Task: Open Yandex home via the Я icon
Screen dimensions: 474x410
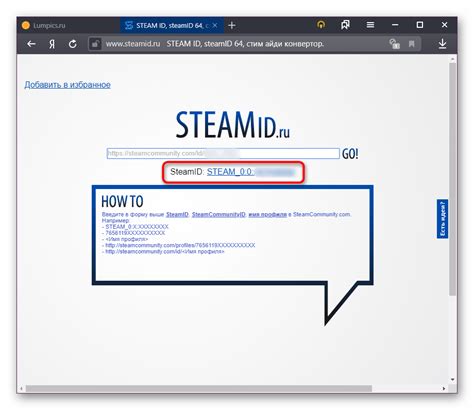Action: click(52, 44)
